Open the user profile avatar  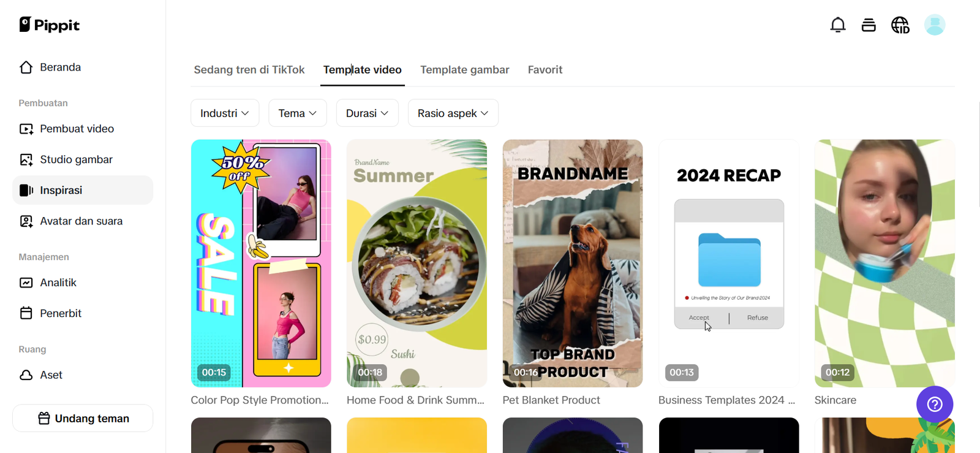(935, 25)
